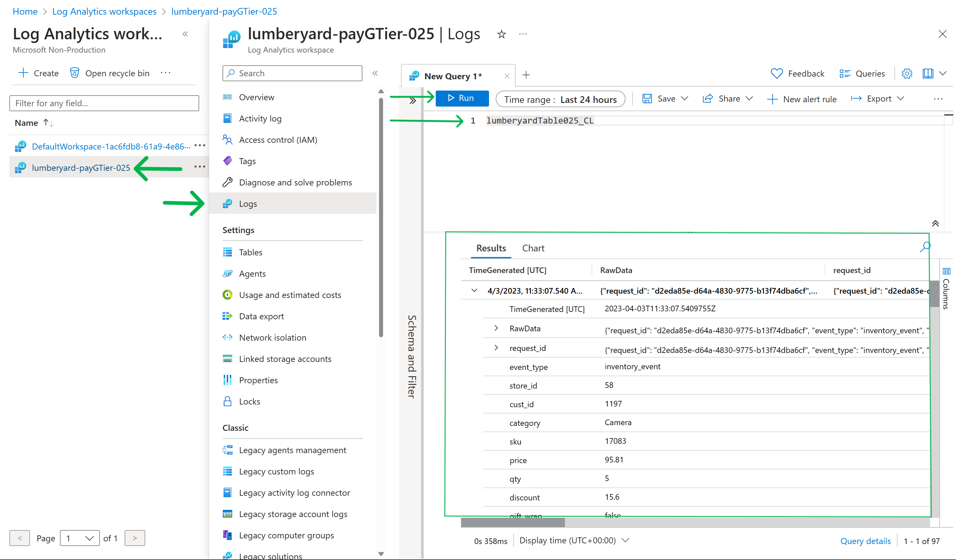Open the Query details link

click(x=865, y=541)
